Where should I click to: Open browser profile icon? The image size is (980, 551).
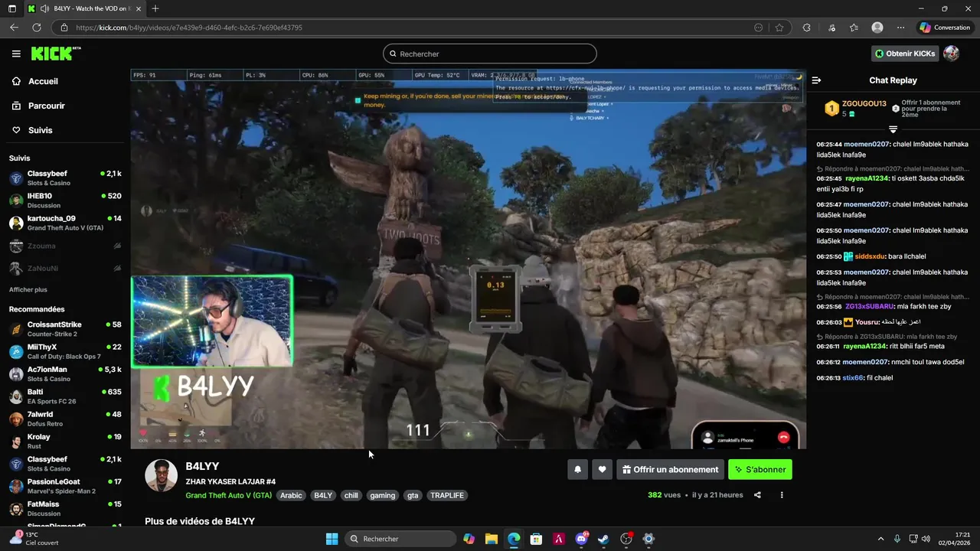pos(877,28)
